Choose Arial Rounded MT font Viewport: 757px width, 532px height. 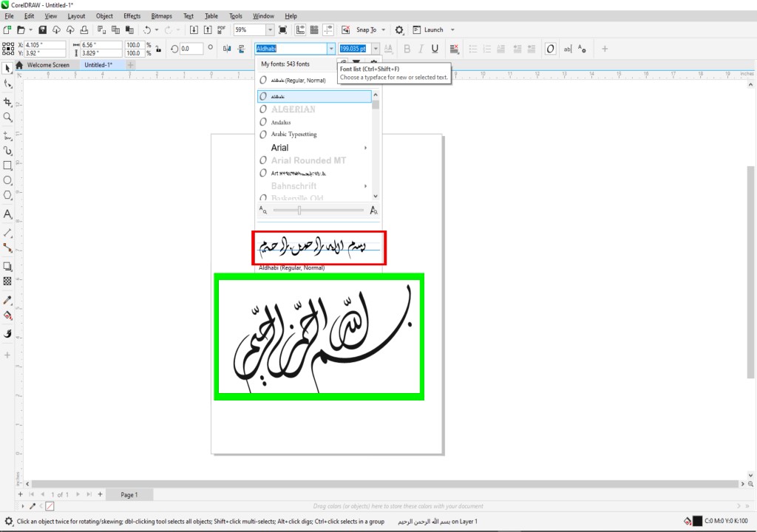coord(314,160)
